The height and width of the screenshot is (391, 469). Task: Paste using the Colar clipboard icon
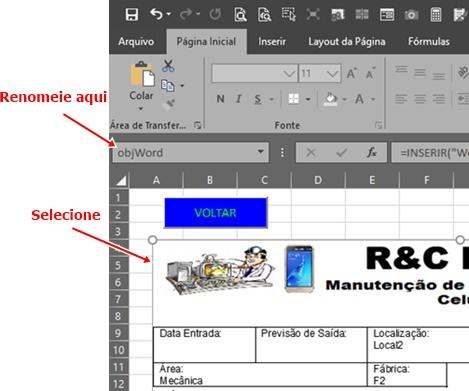click(x=142, y=74)
